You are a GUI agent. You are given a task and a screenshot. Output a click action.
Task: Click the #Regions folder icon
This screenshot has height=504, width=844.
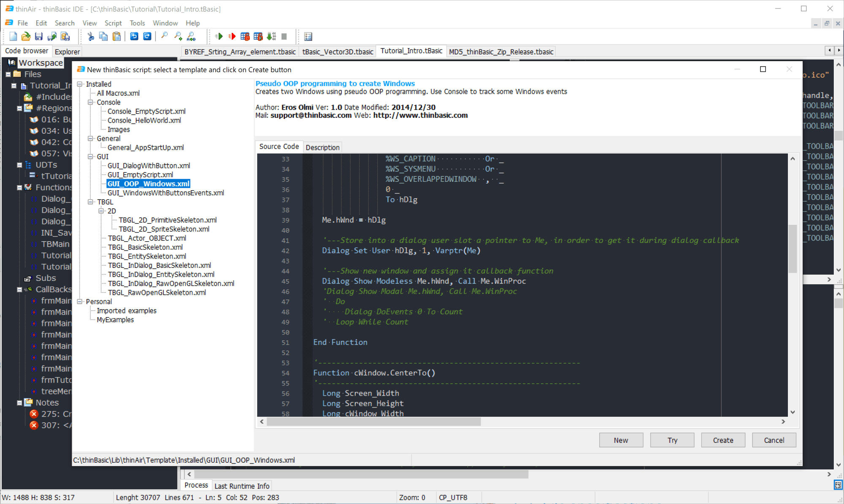point(28,108)
